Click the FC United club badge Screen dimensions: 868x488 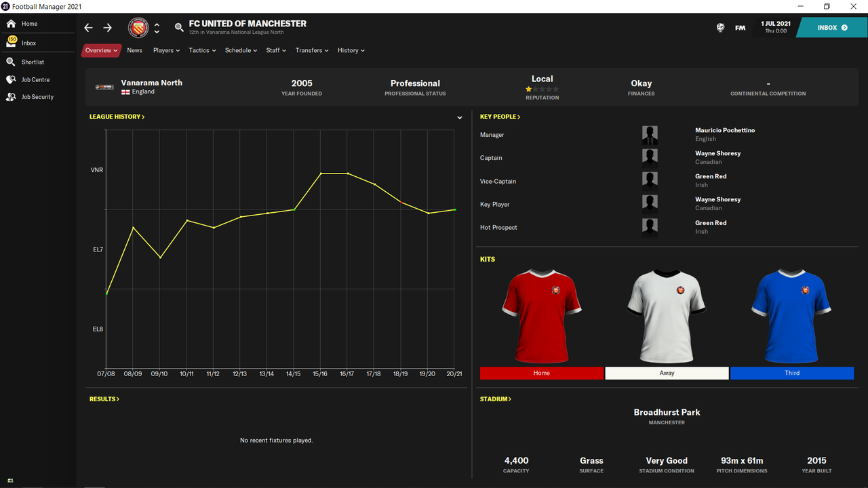(x=138, y=28)
